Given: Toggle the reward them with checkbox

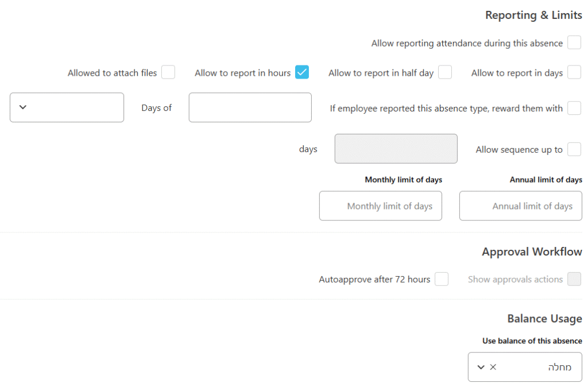Looking at the screenshot, I should 574,108.
